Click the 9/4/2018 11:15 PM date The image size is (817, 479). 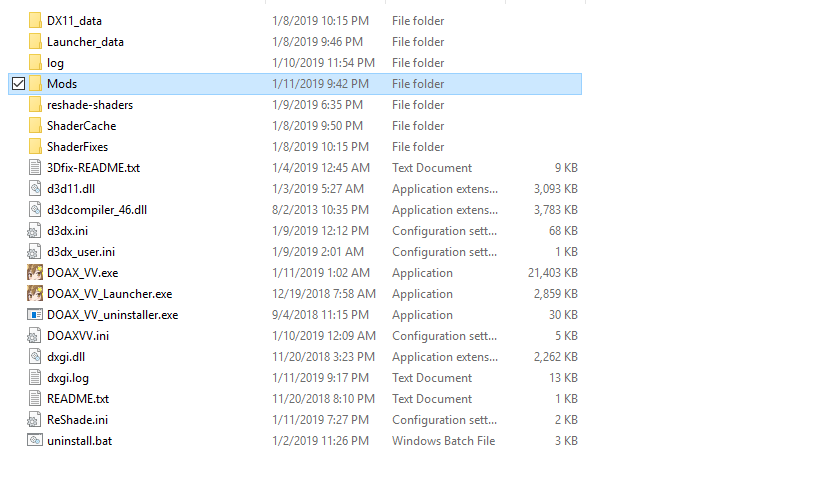click(x=320, y=315)
